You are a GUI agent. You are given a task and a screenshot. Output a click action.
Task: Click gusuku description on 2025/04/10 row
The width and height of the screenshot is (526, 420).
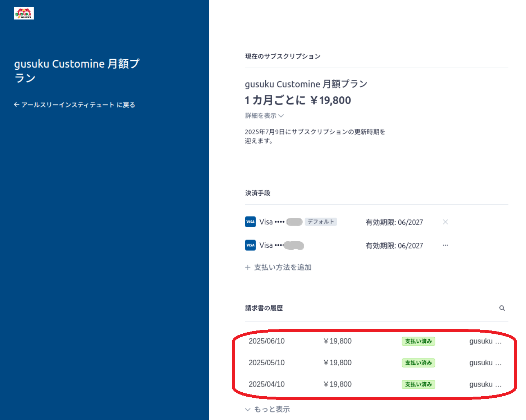tap(485, 384)
